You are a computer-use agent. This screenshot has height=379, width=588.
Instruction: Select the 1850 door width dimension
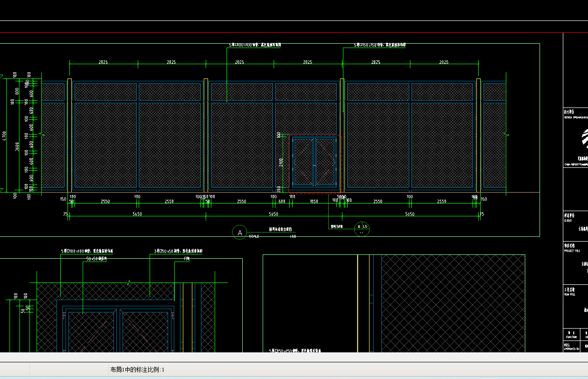(314, 202)
